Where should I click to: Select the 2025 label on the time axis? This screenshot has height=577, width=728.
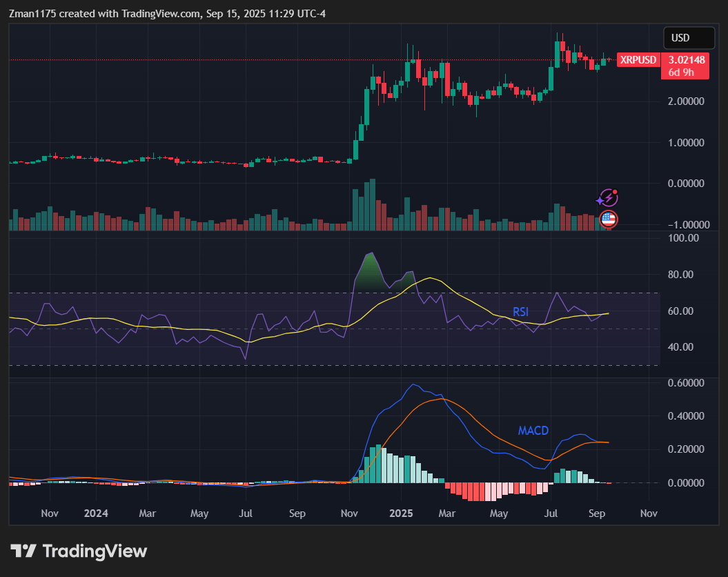pyautogui.click(x=401, y=514)
